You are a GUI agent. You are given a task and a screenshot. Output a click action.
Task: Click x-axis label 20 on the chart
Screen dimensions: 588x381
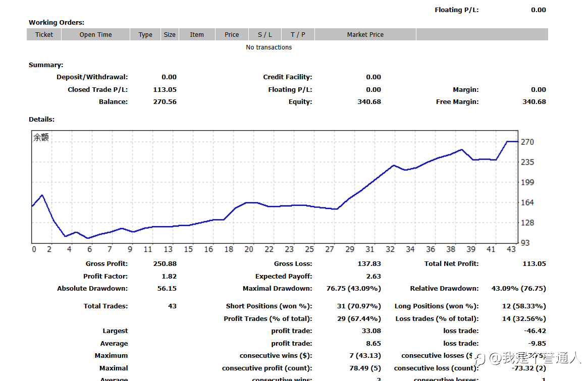(x=249, y=249)
